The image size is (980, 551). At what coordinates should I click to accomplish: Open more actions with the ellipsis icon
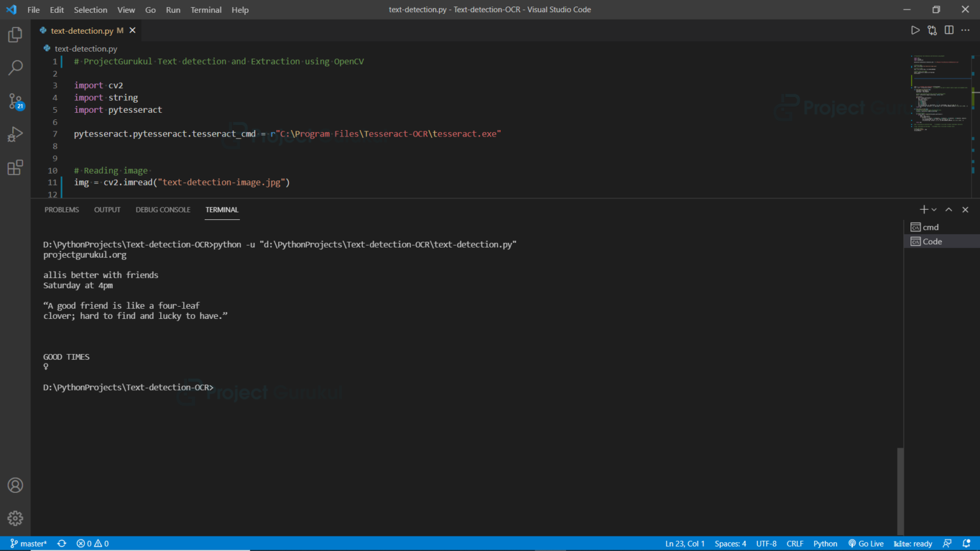pyautogui.click(x=965, y=29)
